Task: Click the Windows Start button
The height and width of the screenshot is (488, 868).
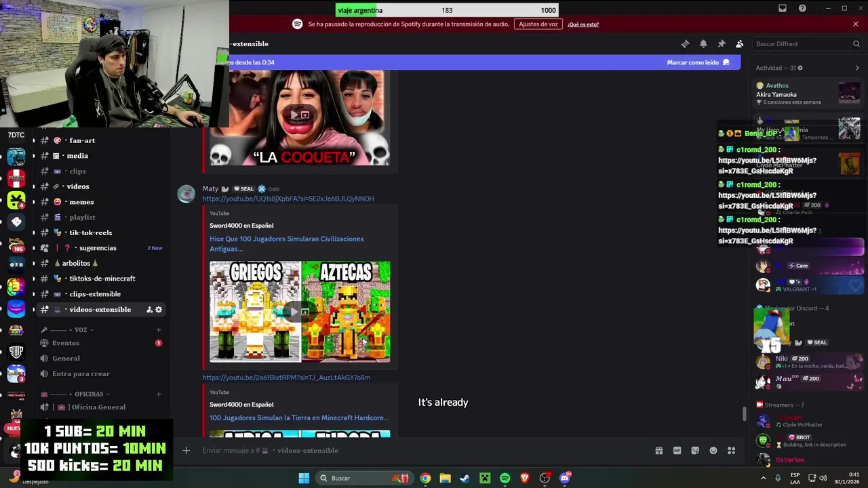Action: click(304, 478)
